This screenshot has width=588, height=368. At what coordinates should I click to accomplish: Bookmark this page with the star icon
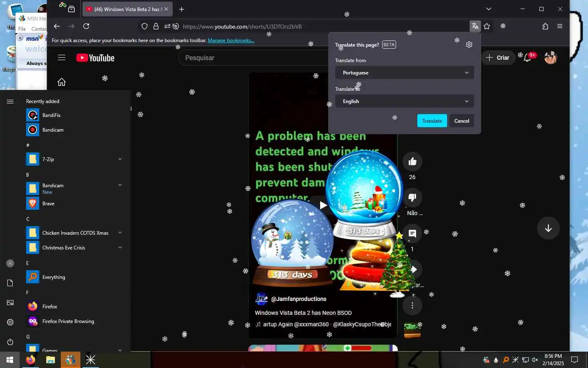[x=487, y=26]
